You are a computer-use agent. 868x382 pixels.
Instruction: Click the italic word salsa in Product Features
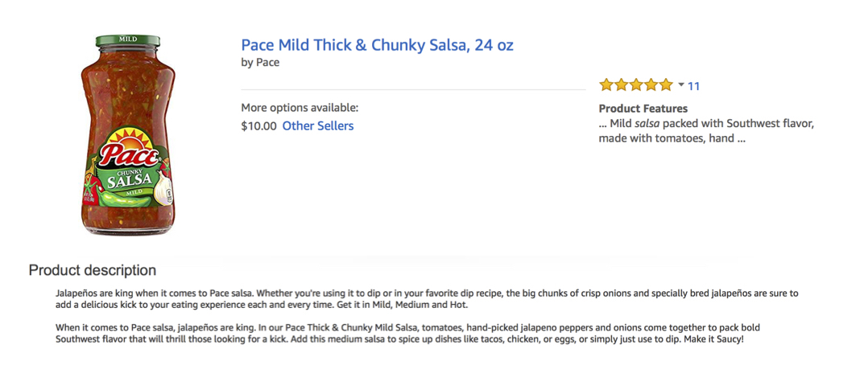pyautogui.click(x=647, y=123)
